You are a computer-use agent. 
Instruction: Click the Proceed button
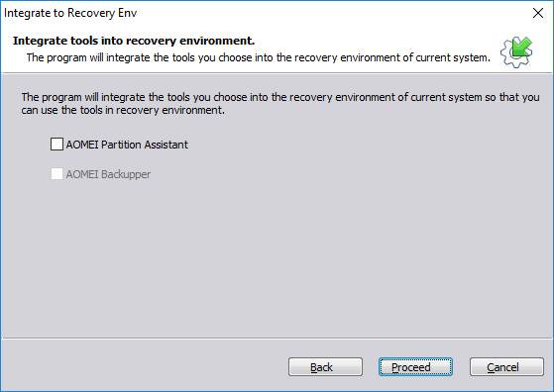click(x=415, y=367)
